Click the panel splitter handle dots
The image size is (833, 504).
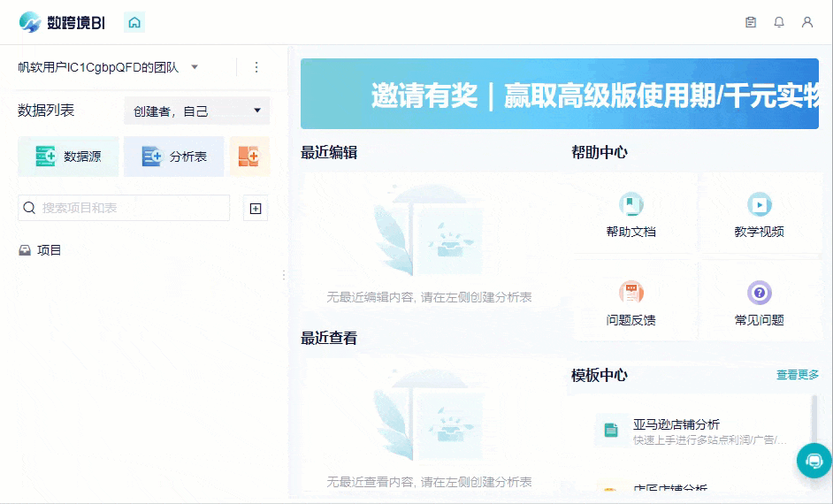point(284,275)
